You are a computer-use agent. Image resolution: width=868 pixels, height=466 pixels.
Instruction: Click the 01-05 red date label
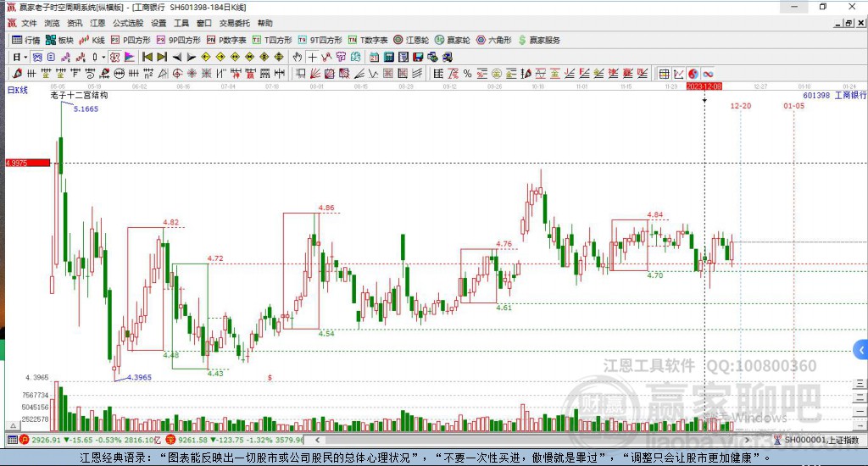tap(793, 106)
